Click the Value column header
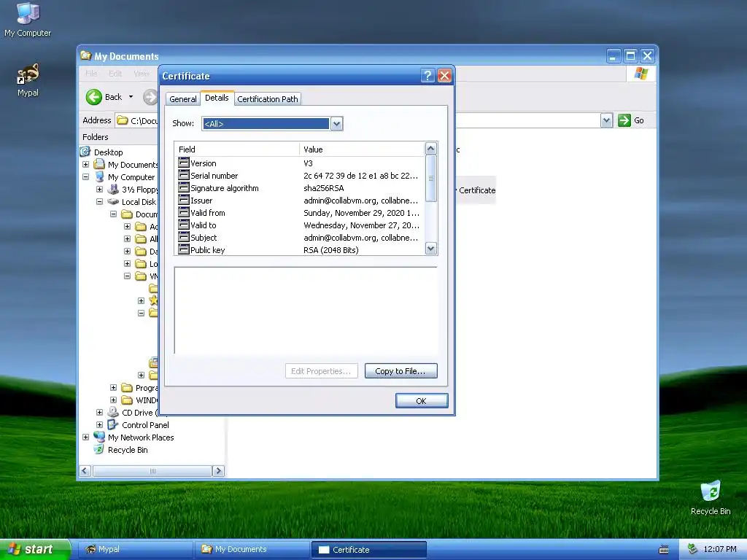This screenshot has width=747, height=560. [x=362, y=149]
